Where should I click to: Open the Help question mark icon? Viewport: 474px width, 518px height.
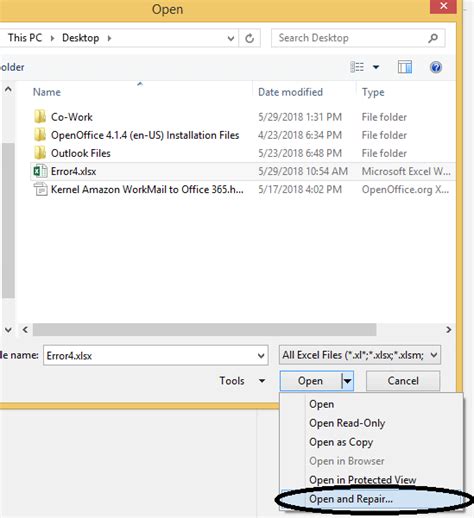pyautogui.click(x=436, y=67)
